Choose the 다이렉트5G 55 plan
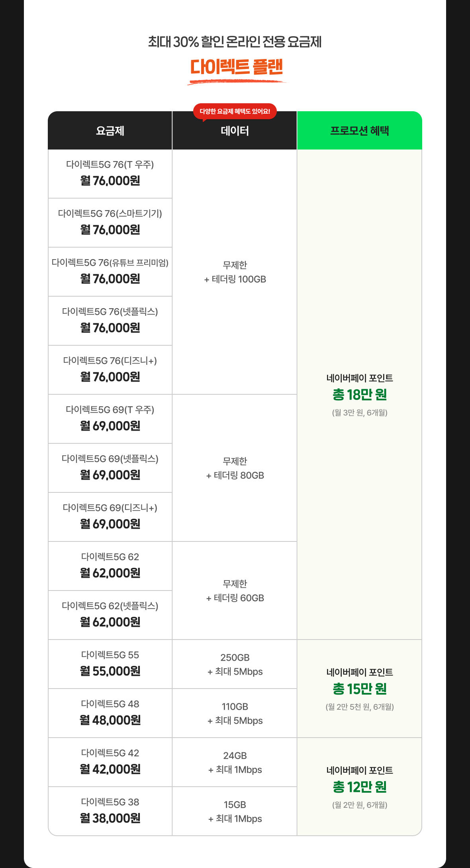Viewport: 470px width, 868px height. (110, 664)
